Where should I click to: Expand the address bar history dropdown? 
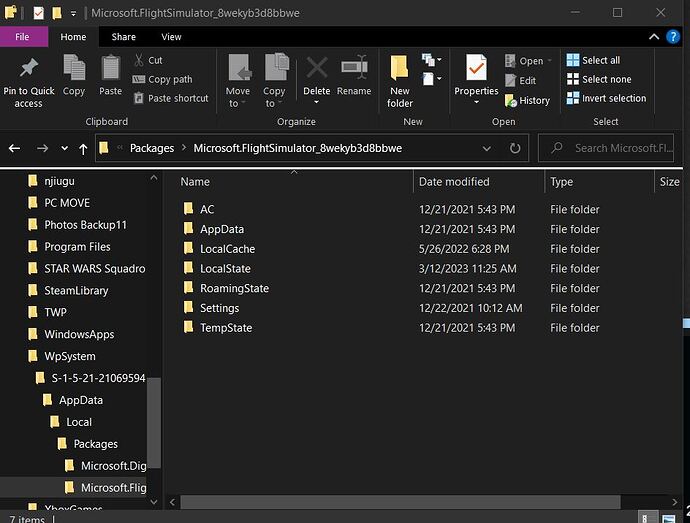click(x=487, y=148)
